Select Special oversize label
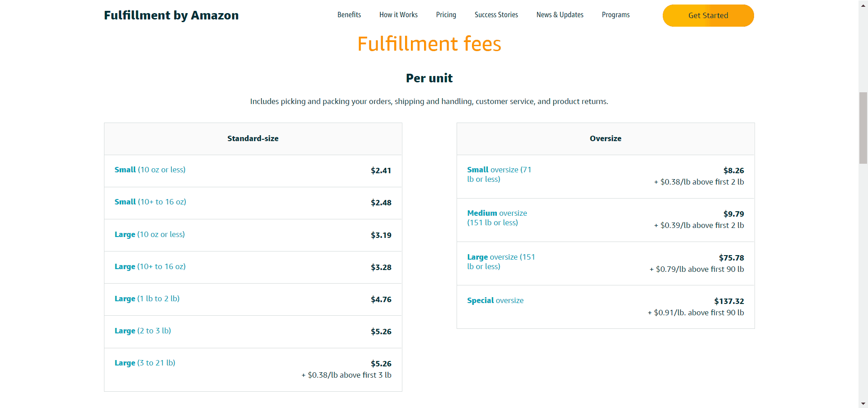868x408 pixels. pos(495,300)
